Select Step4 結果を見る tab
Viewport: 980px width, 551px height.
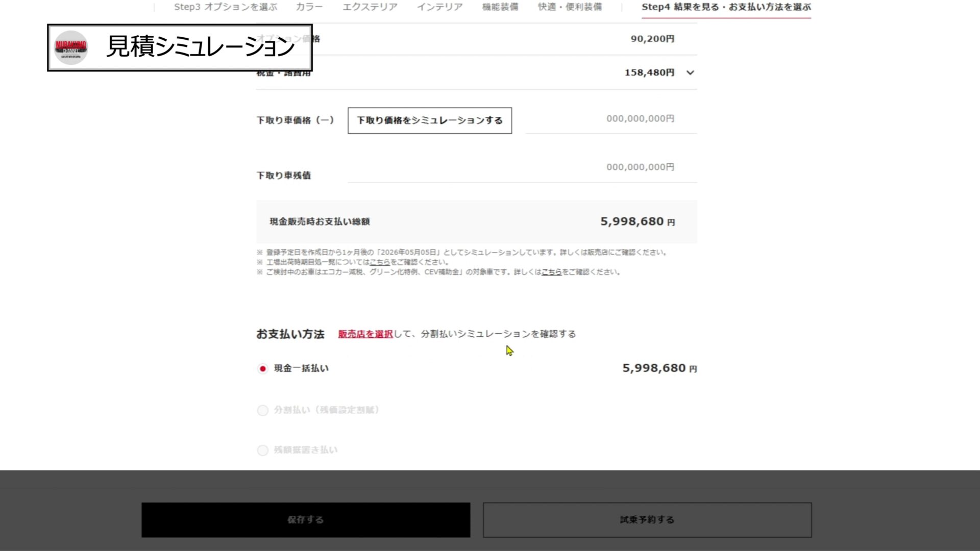(726, 7)
